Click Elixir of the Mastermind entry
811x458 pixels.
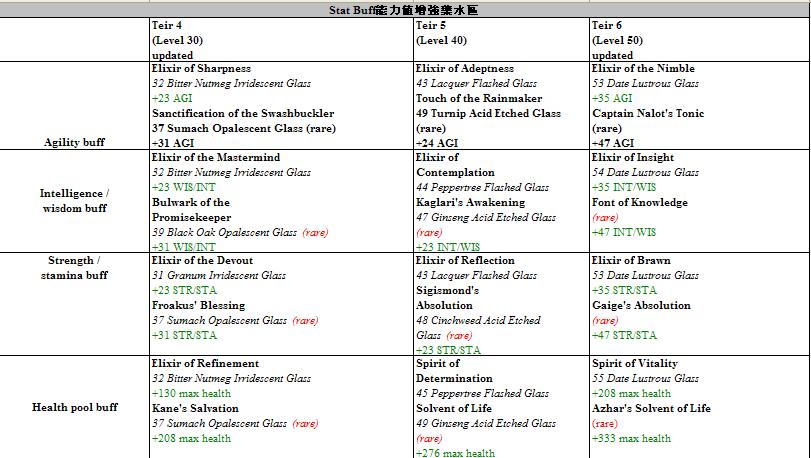point(215,158)
